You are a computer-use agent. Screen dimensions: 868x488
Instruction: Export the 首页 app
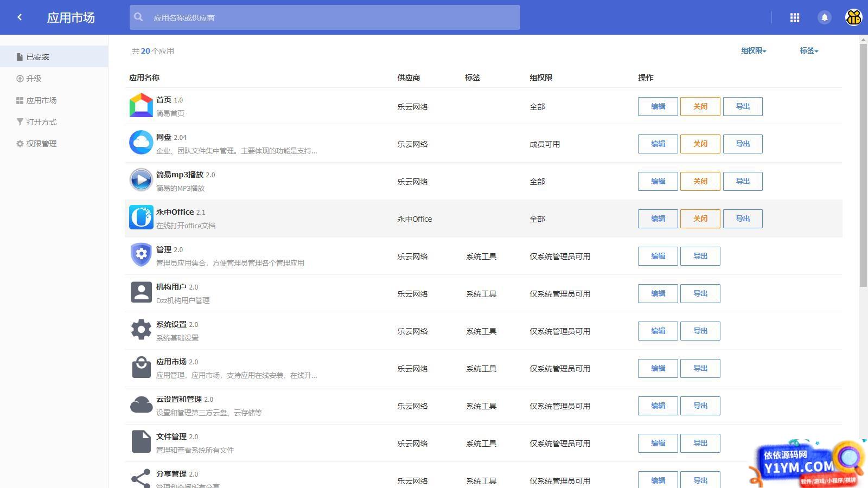tap(743, 106)
